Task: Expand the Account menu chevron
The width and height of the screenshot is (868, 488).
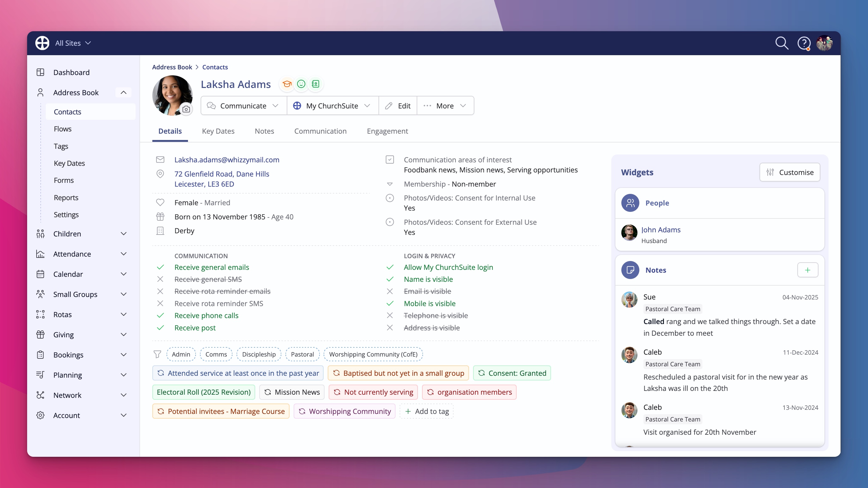Action: coord(124,415)
